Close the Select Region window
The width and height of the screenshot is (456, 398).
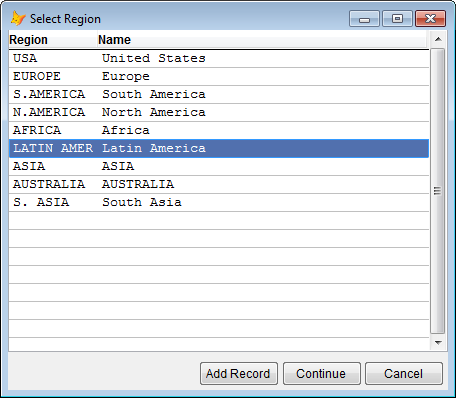430,18
